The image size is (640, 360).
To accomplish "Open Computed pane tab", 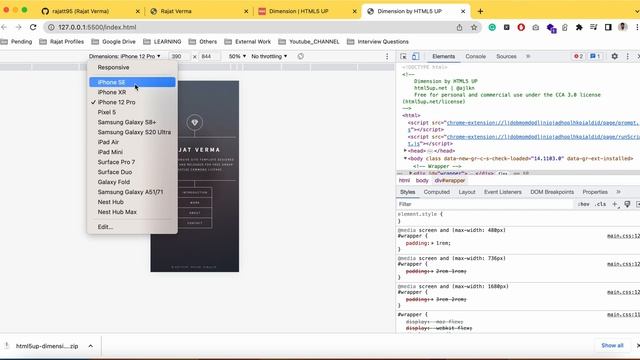I will click(436, 192).
